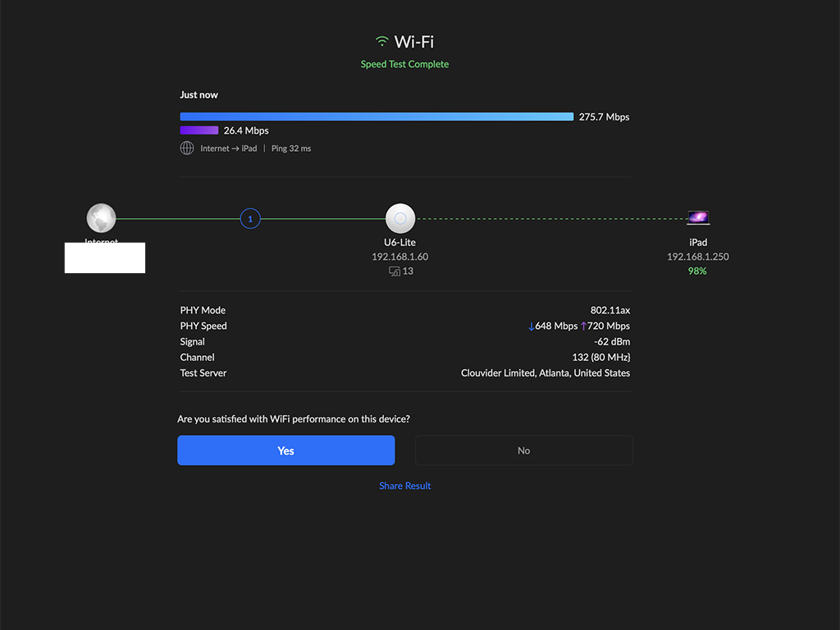Click the small globe beside Internet → iPad

pos(187,148)
